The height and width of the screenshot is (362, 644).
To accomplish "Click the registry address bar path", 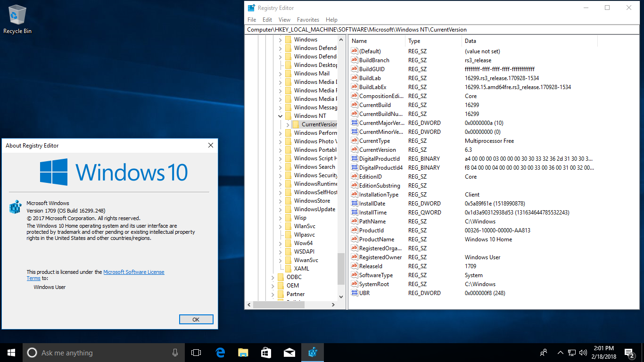I will tap(357, 30).
